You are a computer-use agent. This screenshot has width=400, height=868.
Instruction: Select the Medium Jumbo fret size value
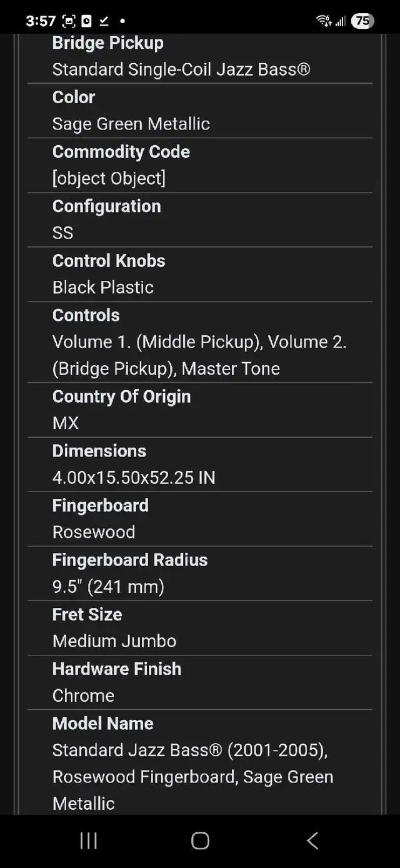click(x=114, y=641)
